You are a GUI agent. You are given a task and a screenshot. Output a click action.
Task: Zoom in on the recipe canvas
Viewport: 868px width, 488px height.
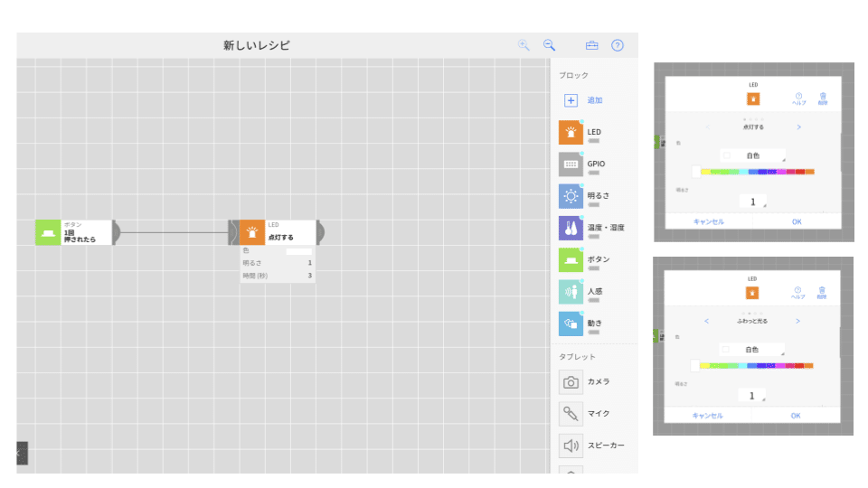(524, 45)
